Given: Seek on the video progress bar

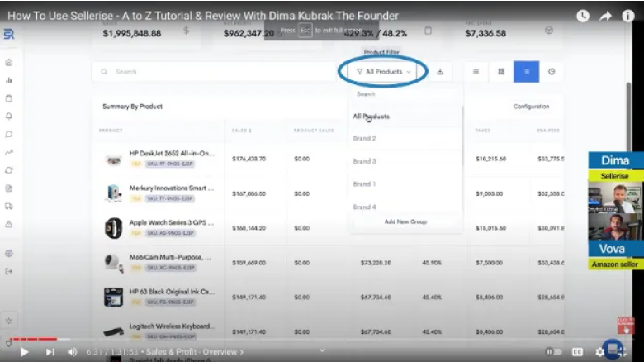Looking at the screenshot, I should tap(320, 340).
